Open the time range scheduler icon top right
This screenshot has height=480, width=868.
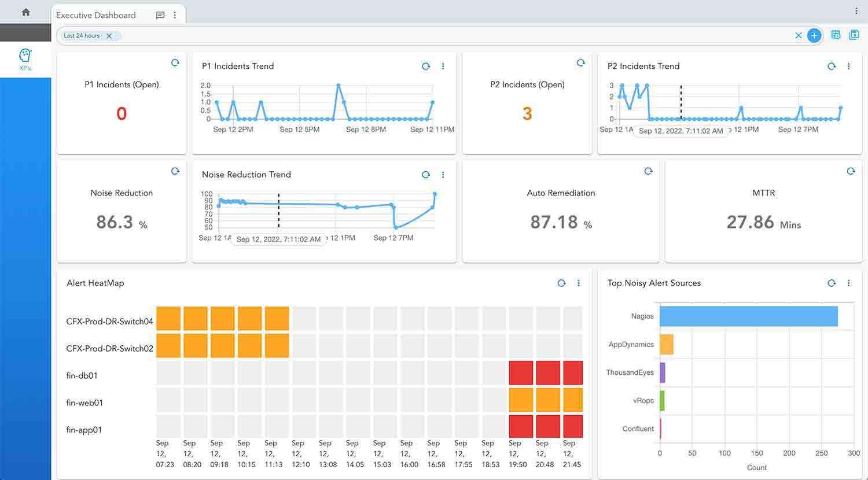coord(836,35)
